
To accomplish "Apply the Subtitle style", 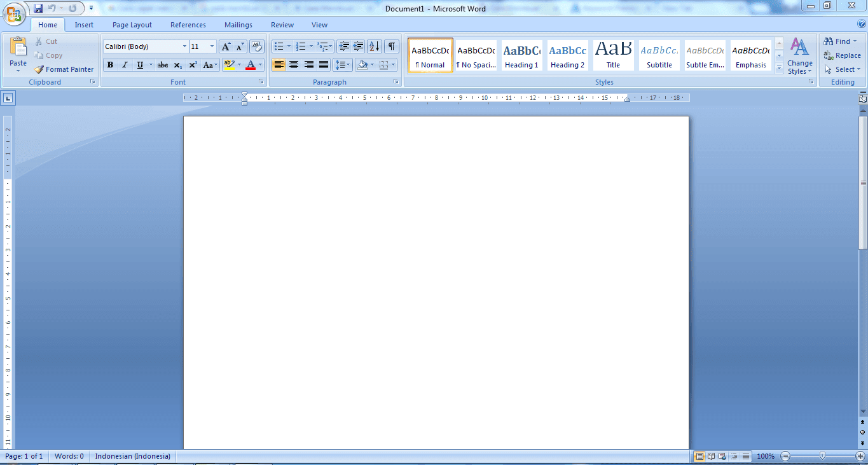I will click(x=659, y=55).
